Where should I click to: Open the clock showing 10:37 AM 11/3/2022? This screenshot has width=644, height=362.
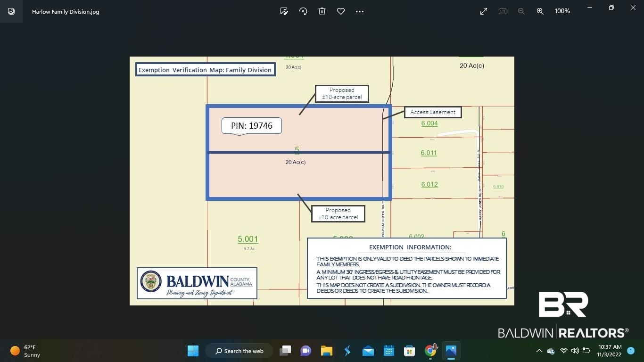[610, 351]
